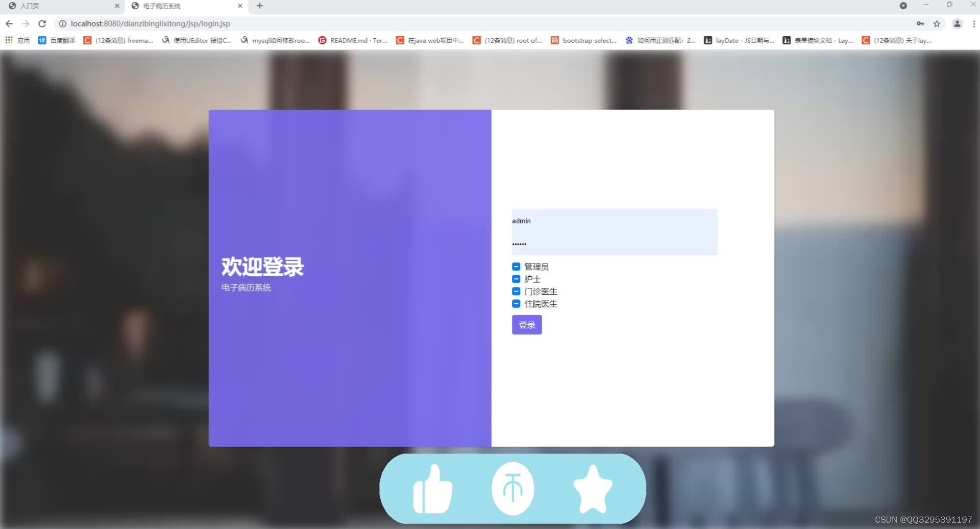Click the site information icon
Image resolution: width=980 pixels, height=529 pixels.
(x=63, y=24)
